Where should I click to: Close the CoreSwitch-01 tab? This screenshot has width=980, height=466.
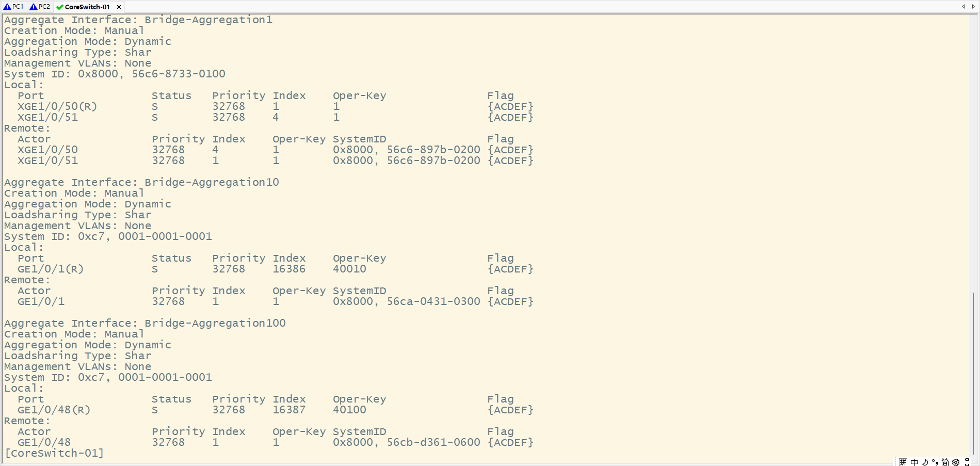click(x=119, y=7)
